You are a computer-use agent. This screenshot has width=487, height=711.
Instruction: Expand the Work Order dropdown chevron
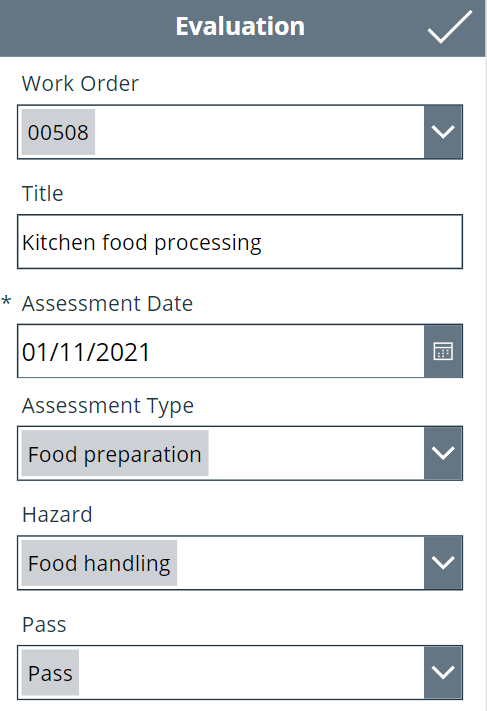click(x=443, y=132)
